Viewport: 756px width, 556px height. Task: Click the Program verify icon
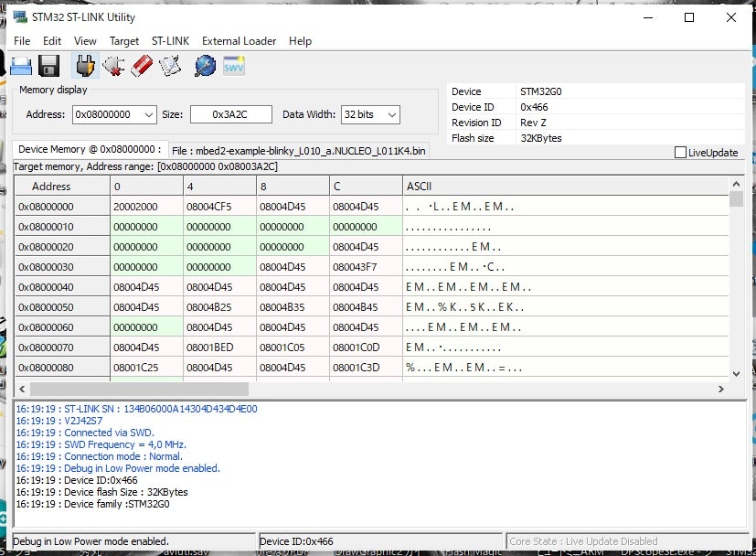(170, 66)
